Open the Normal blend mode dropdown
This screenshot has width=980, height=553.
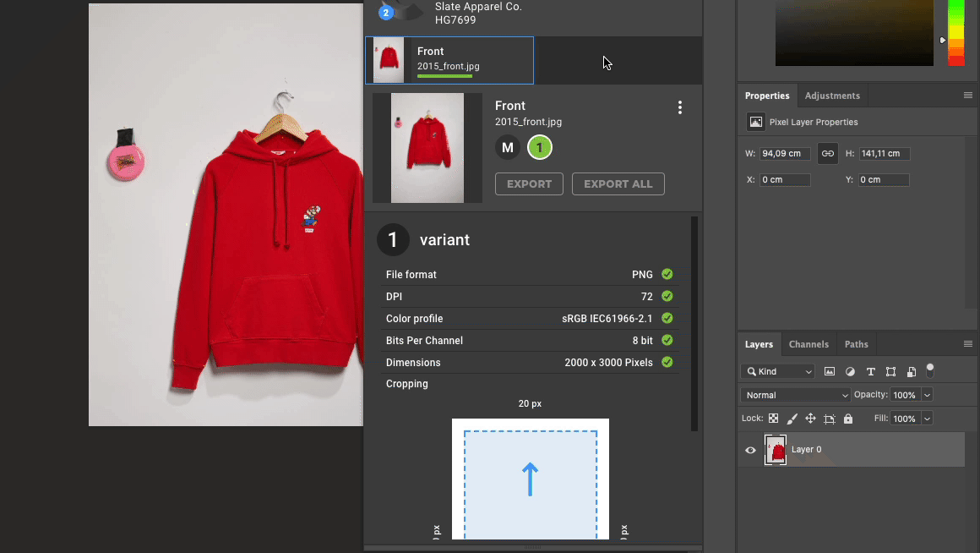tap(796, 395)
